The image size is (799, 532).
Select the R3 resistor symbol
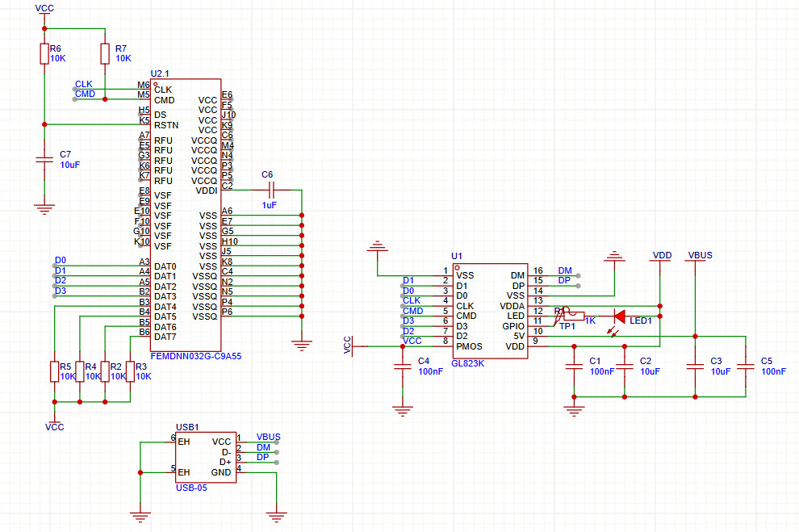point(130,371)
